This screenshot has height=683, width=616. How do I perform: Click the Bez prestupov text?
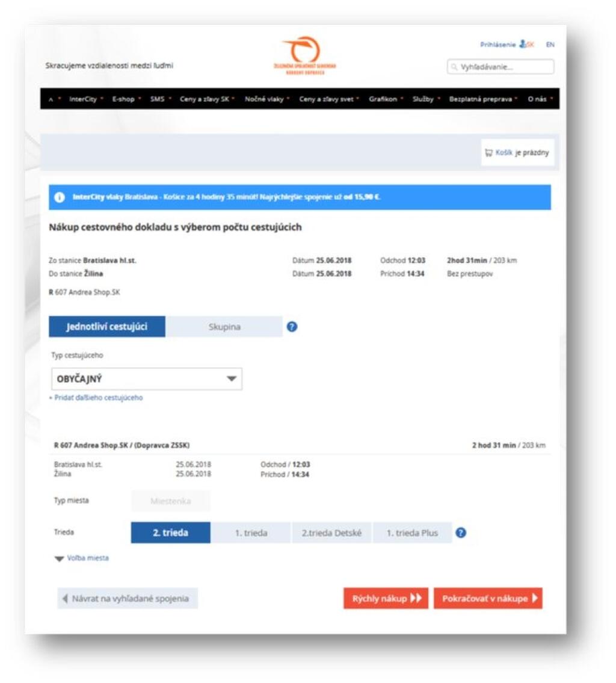coord(470,274)
